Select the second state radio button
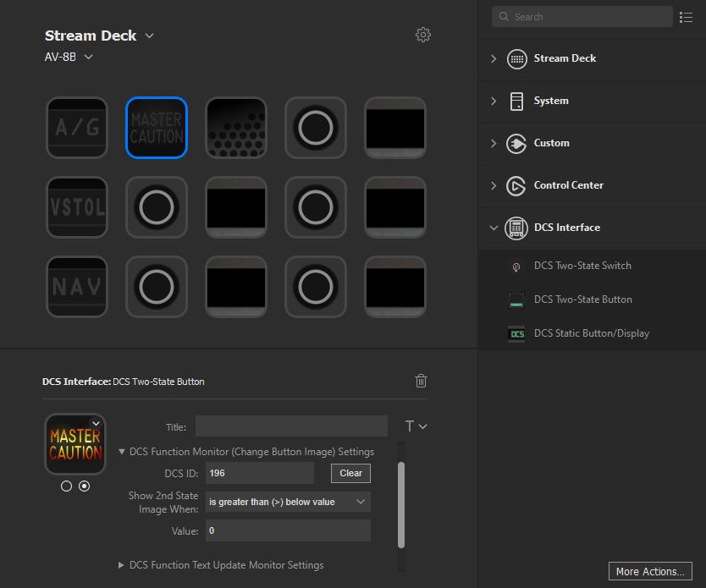 click(x=84, y=486)
